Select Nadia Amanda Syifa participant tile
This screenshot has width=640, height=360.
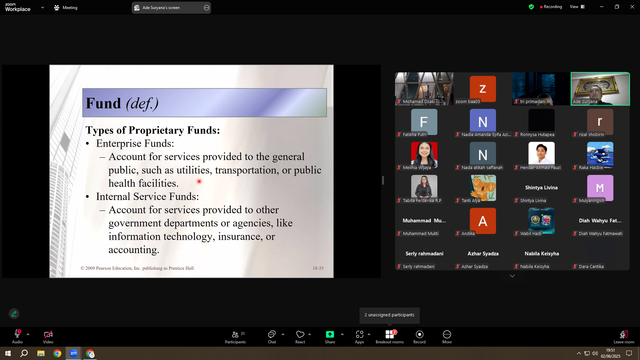pos(483,122)
